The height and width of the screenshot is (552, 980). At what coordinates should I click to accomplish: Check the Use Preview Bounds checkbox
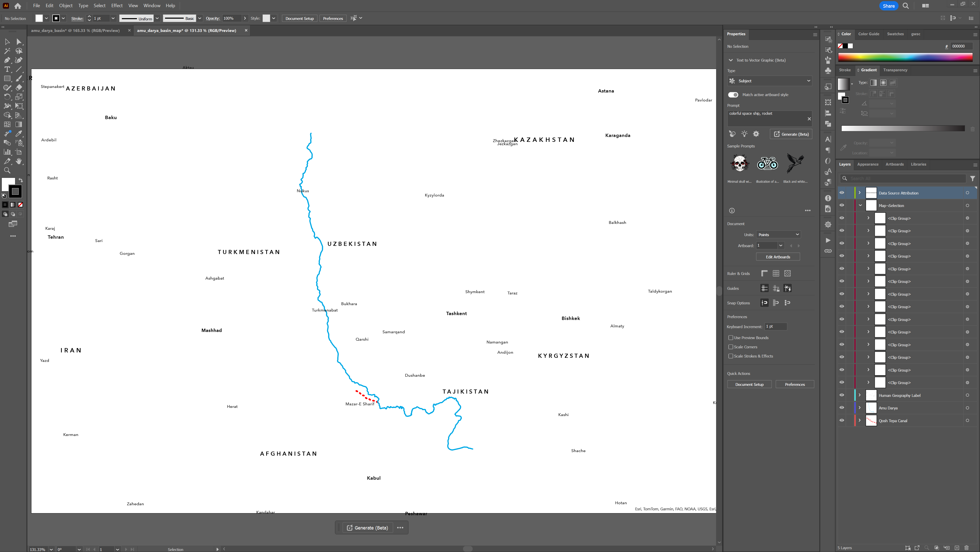tap(731, 337)
